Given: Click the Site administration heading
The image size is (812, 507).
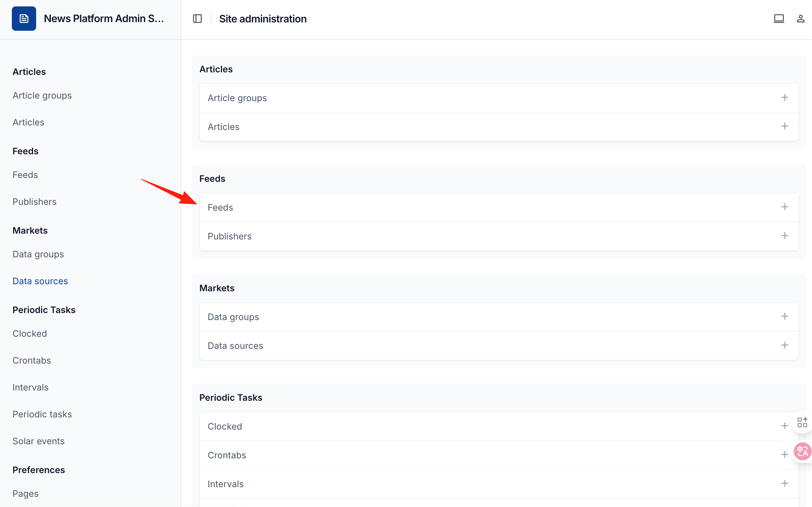Looking at the screenshot, I should (263, 19).
